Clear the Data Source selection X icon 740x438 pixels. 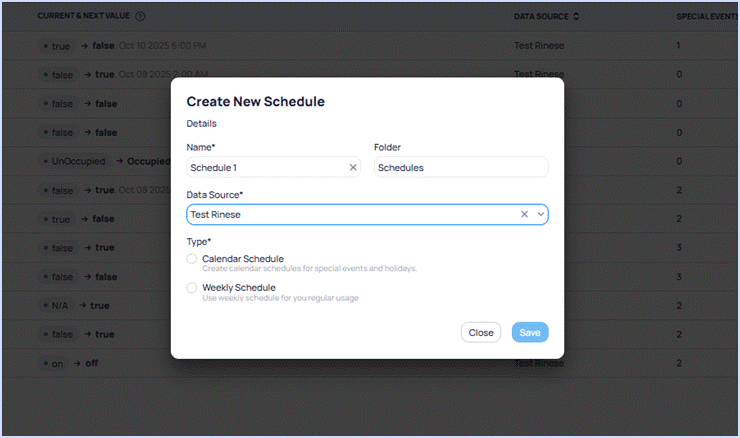(524, 214)
